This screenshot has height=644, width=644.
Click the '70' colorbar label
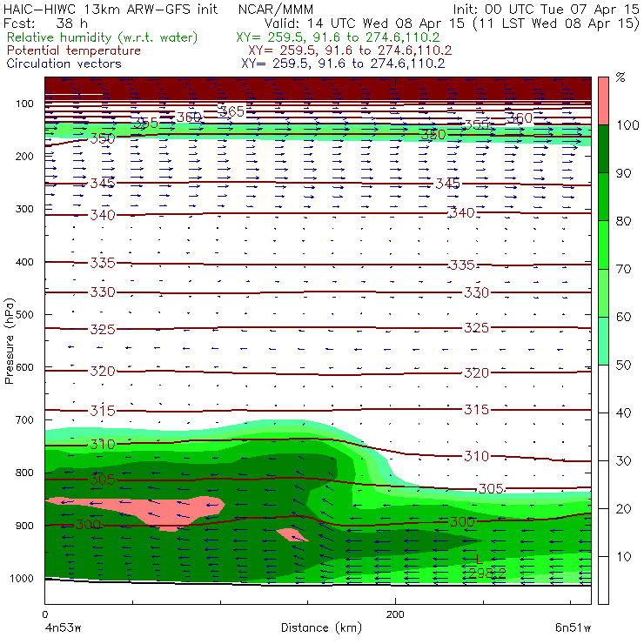(623, 269)
